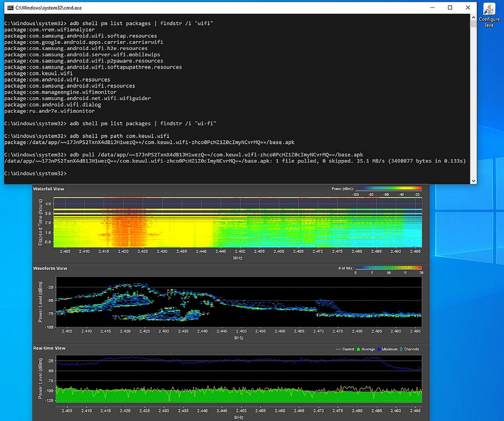The width and height of the screenshot is (504, 421).
Task: Click the package:com.google.android.apps.carrier.carrierwifi line
Action: click(84, 42)
